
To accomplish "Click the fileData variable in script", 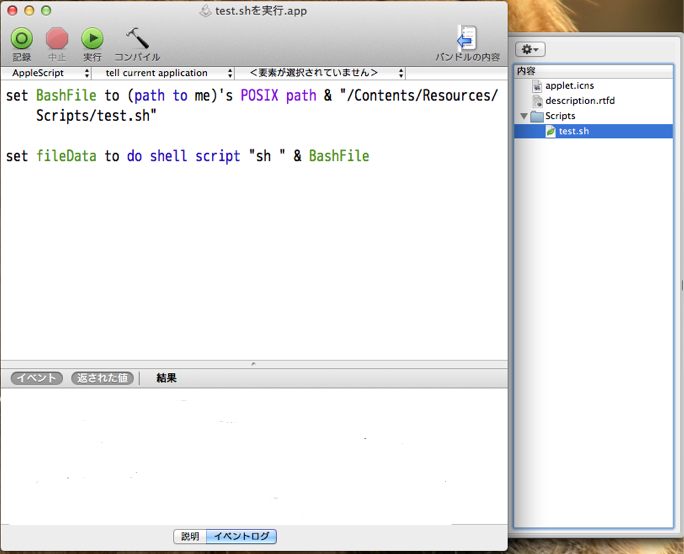I will click(66, 156).
